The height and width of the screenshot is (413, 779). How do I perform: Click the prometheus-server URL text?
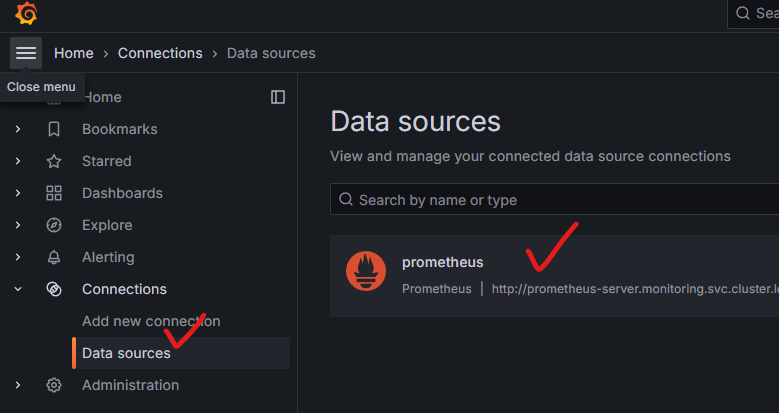point(635,289)
